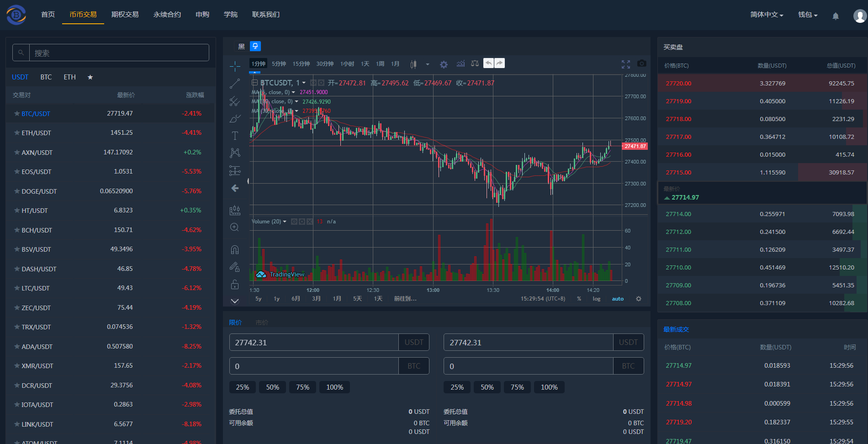Undo the last chart action
This screenshot has width=868, height=444.
click(x=489, y=63)
